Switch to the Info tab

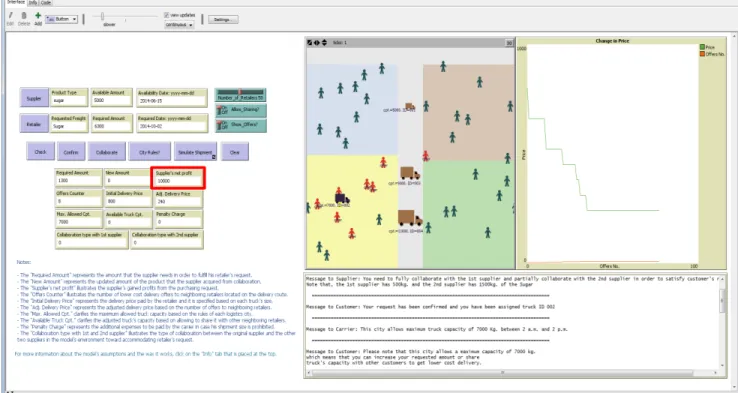click(x=33, y=2)
